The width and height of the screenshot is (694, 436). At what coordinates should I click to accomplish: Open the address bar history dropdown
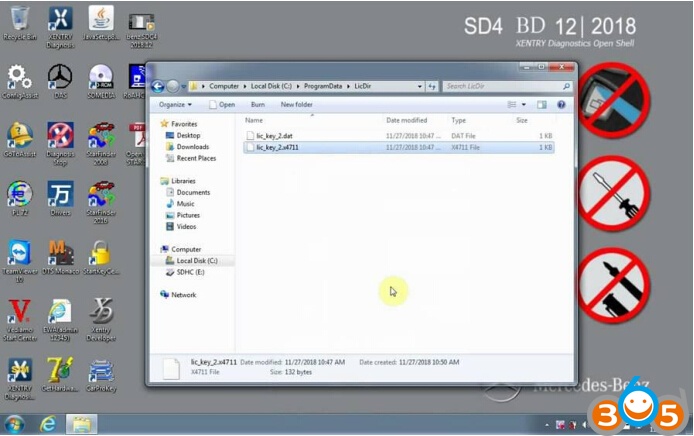tap(420, 86)
